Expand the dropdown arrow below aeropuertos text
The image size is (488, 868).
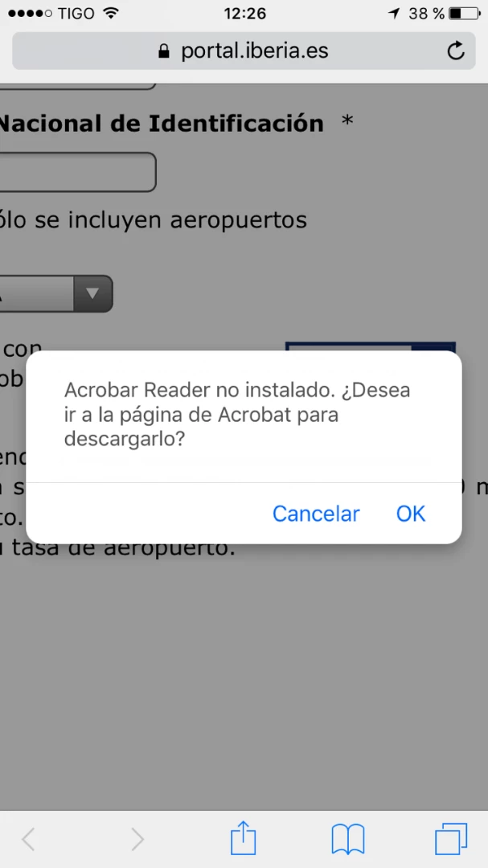92,293
